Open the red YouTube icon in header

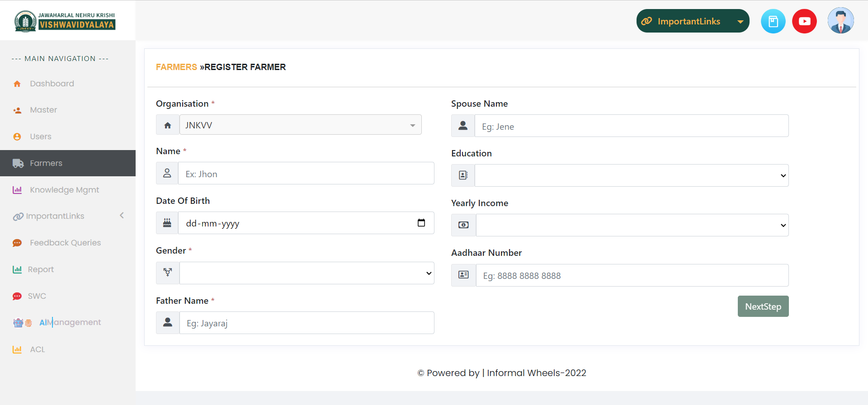coord(804,21)
